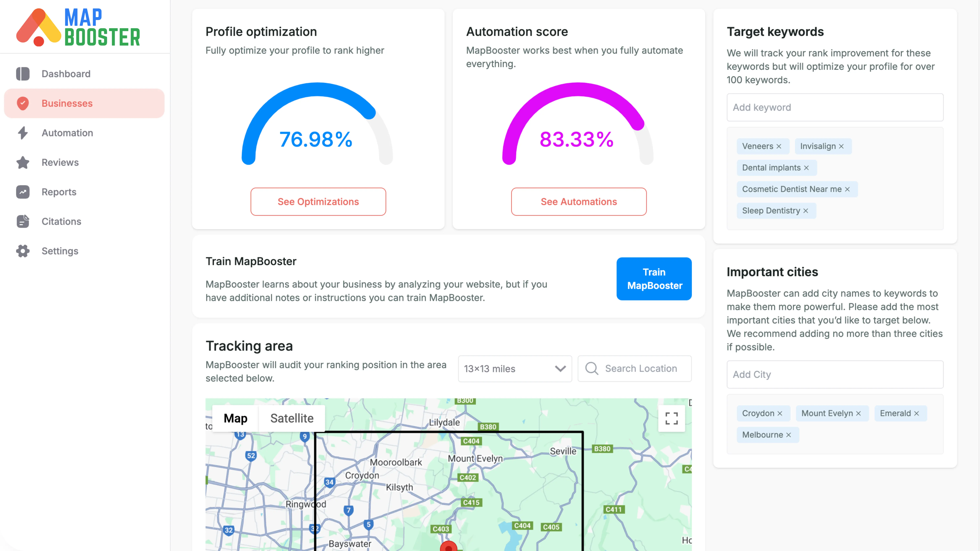Click the Train MapBooster button

pyautogui.click(x=654, y=279)
